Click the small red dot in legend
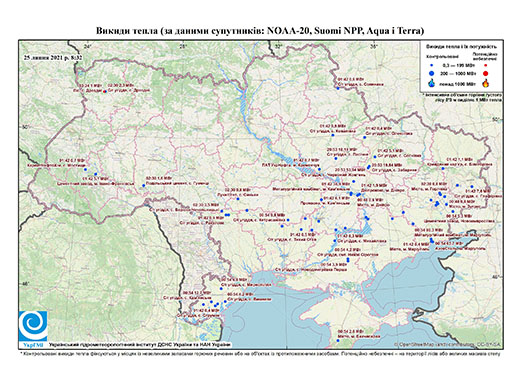The width and height of the screenshot is (520, 368). click(x=486, y=65)
